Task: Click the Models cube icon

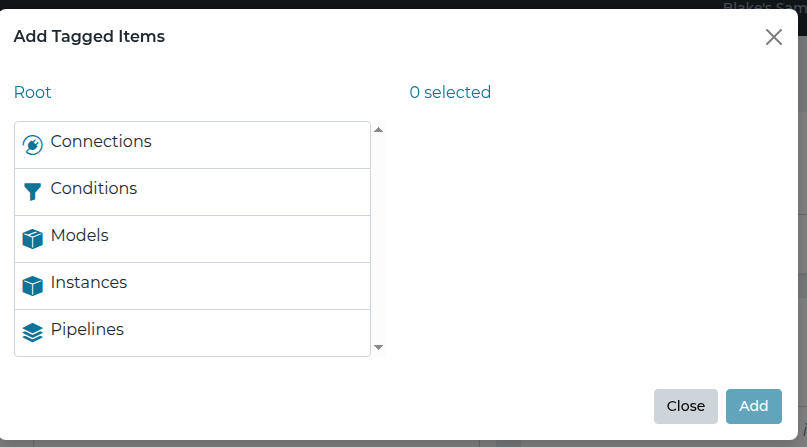Action: coord(32,239)
